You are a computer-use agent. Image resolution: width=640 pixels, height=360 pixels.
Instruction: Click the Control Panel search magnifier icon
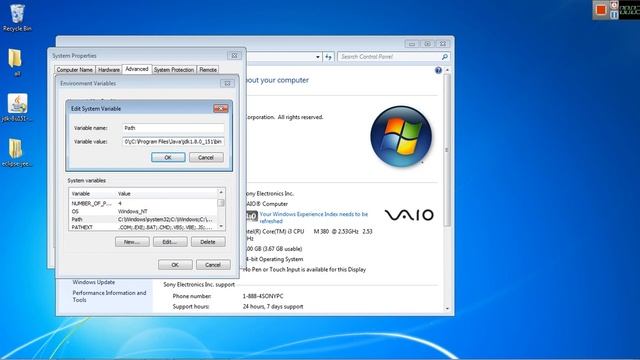coord(444,57)
